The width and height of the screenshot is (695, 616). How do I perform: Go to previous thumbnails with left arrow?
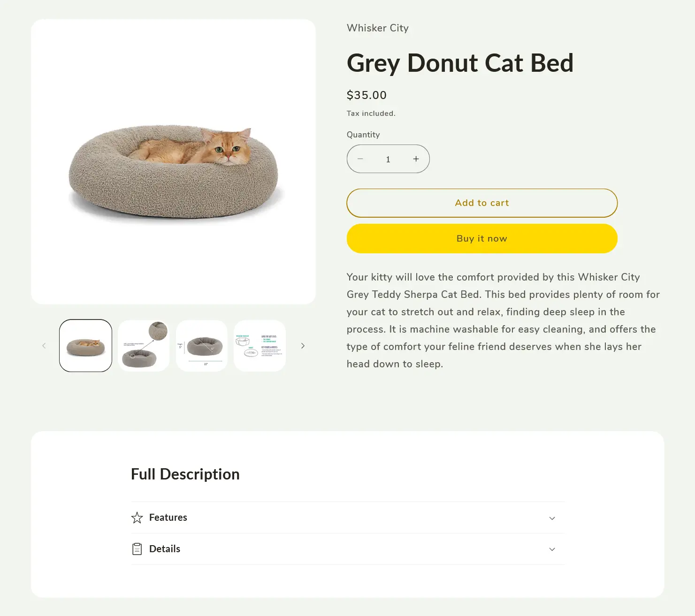44,346
